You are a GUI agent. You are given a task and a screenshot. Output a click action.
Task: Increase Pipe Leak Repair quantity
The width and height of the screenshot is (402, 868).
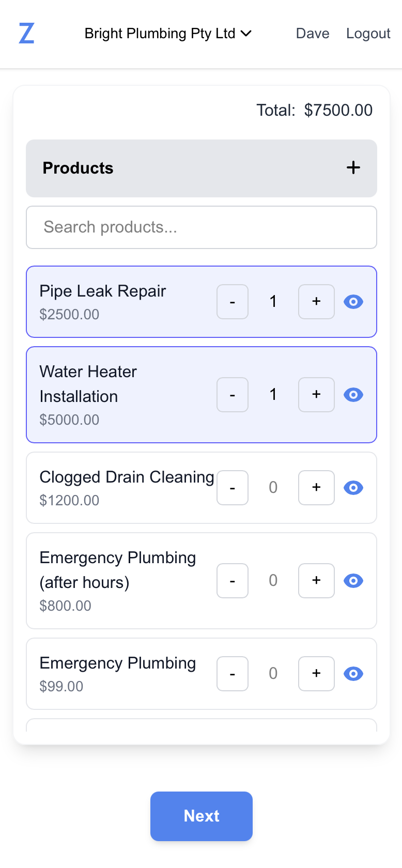316,302
